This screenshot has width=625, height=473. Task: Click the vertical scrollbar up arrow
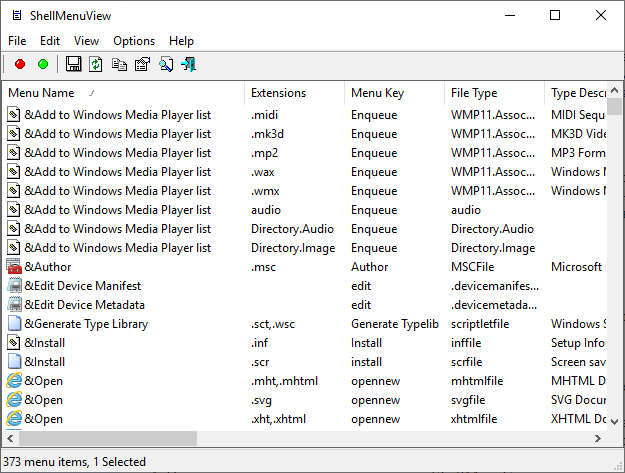point(615,90)
